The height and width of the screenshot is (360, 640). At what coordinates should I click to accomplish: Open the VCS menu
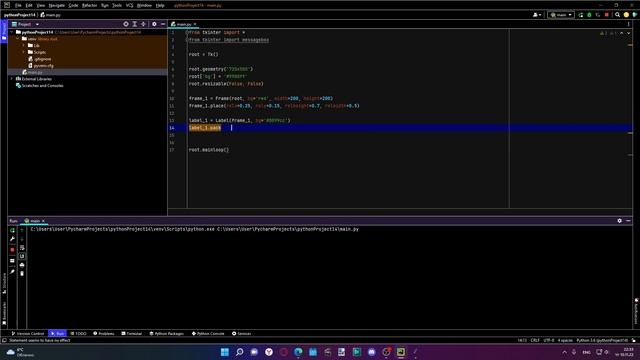click(x=129, y=5)
